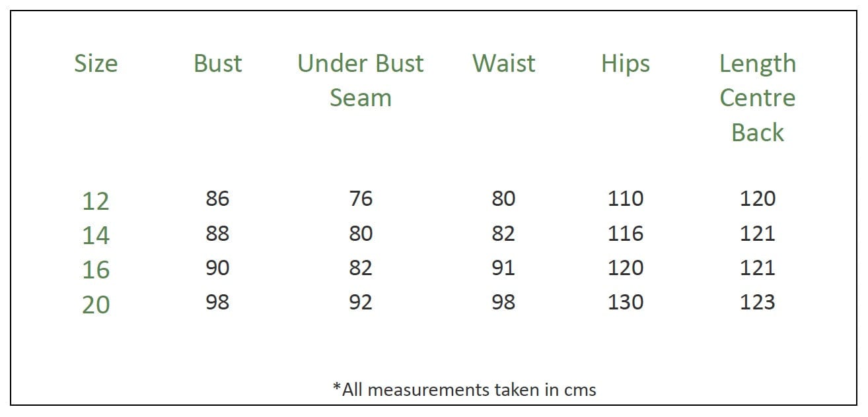
Task: Click the Bust column header
Action: [x=217, y=63]
